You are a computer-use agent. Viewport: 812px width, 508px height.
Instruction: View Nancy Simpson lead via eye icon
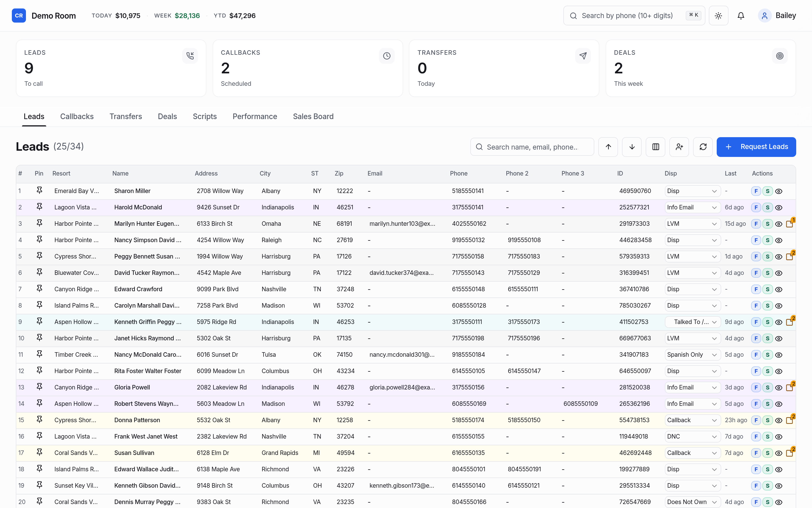coord(779,240)
